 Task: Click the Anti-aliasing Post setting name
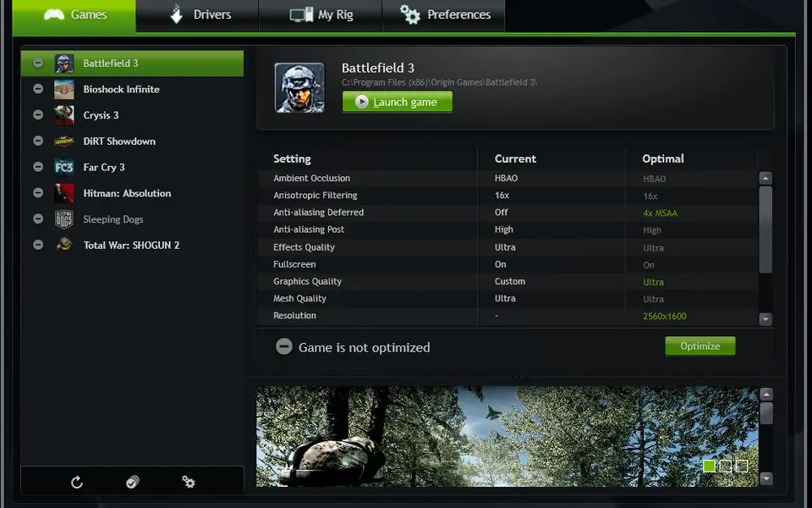click(309, 229)
